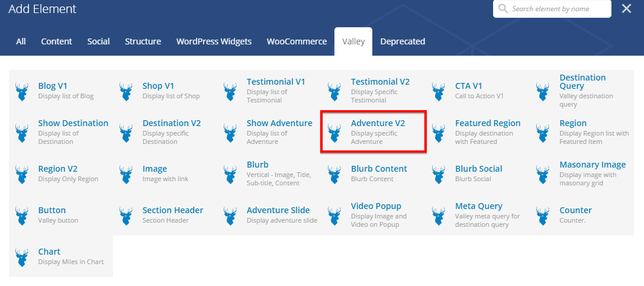Viewport: 644px width, 286px height.
Task: Select the Section Header element
Action: [172, 210]
